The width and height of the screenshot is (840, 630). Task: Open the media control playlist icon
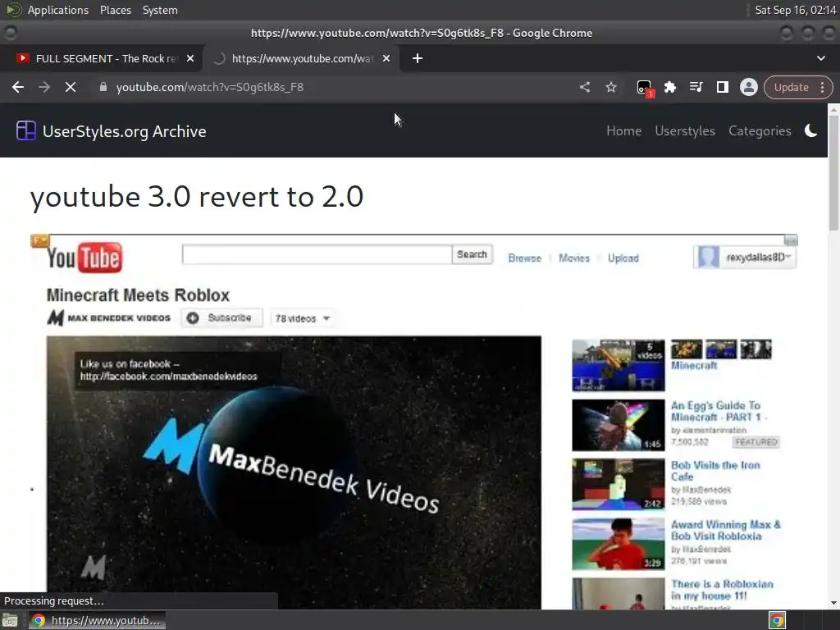click(696, 87)
